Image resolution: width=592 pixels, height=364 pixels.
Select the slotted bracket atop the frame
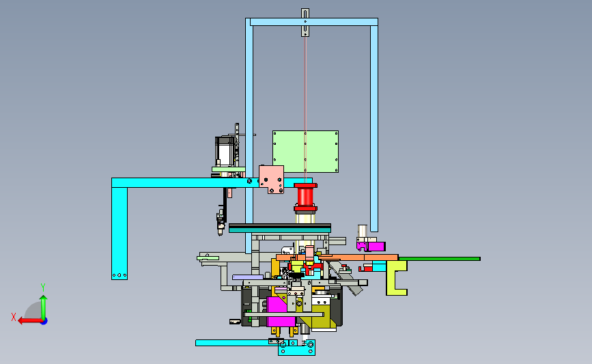pyautogui.click(x=305, y=23)
